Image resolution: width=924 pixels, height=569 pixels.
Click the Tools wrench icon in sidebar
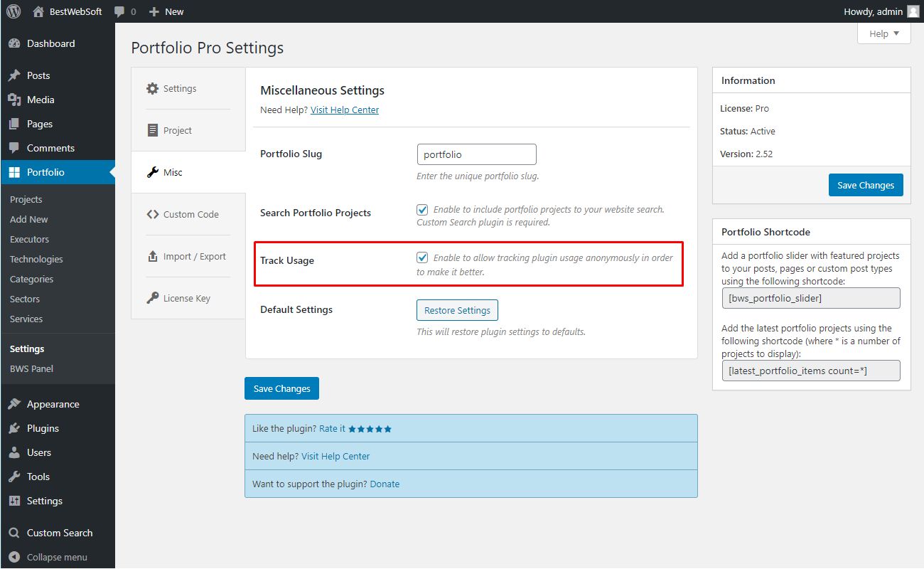click(x=14, y=477)
